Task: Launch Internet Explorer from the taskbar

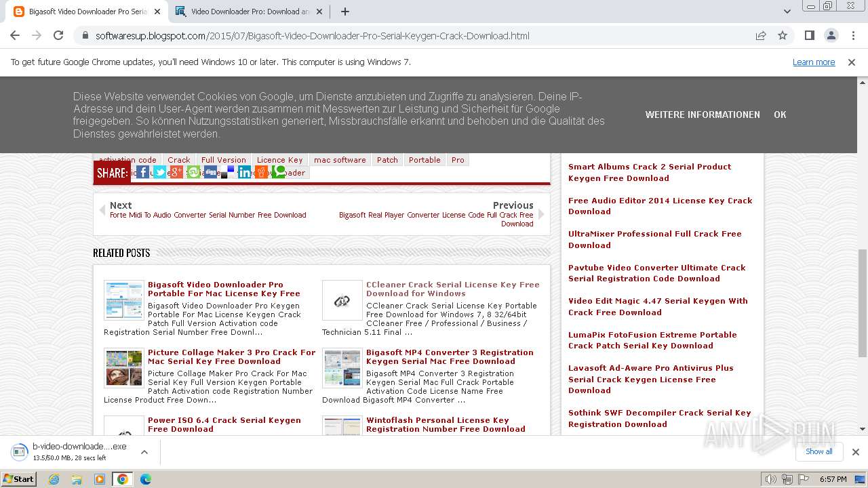Action: pos(54,479)
